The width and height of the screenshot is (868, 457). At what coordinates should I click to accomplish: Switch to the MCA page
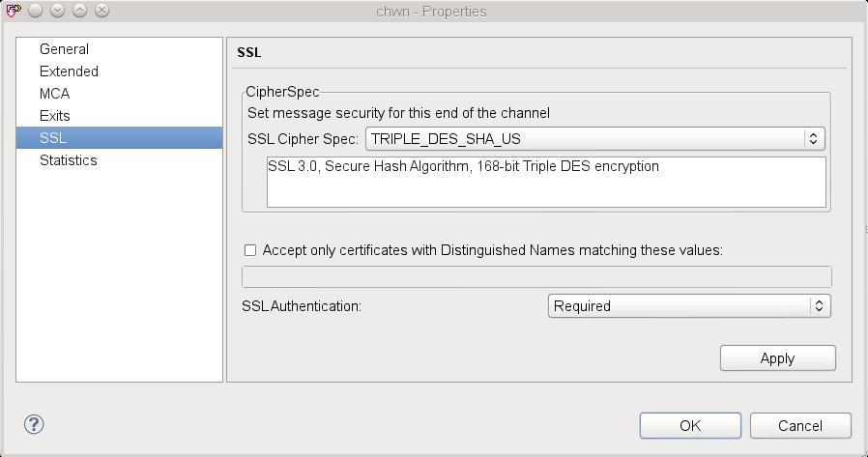click(x=54, y=94)
